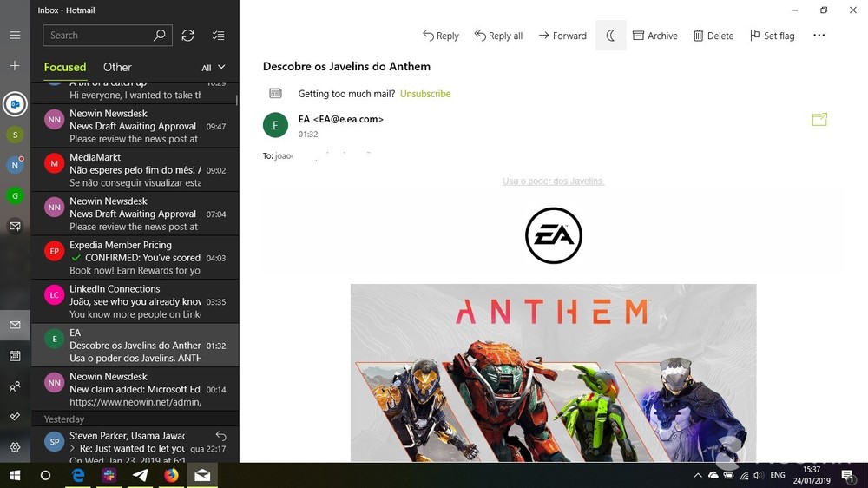Open message in new window icon
This screenshot has height=488, width=868.
point(819,119)
